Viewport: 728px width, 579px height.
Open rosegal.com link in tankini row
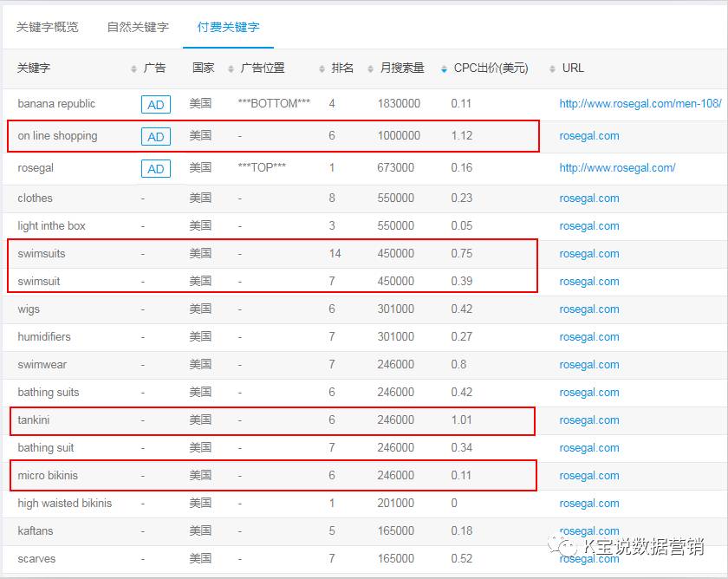click(589, 420)
